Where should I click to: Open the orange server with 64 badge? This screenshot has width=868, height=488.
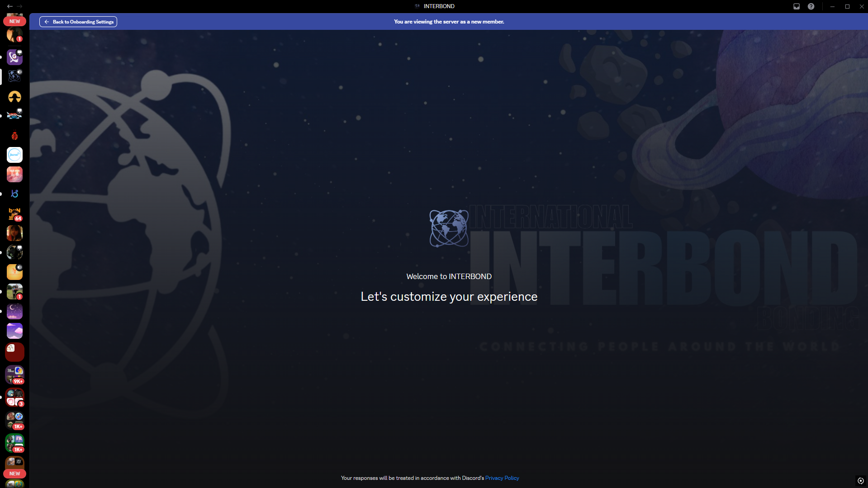click(14, 213)
